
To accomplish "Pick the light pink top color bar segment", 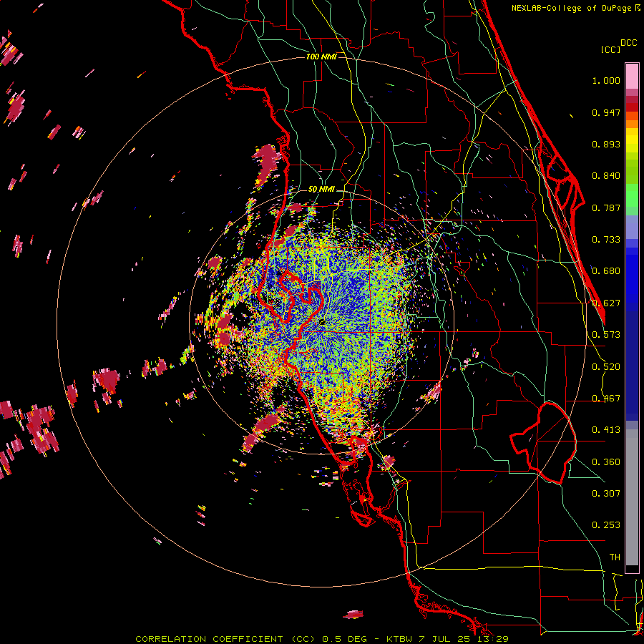I will (632, 77).
